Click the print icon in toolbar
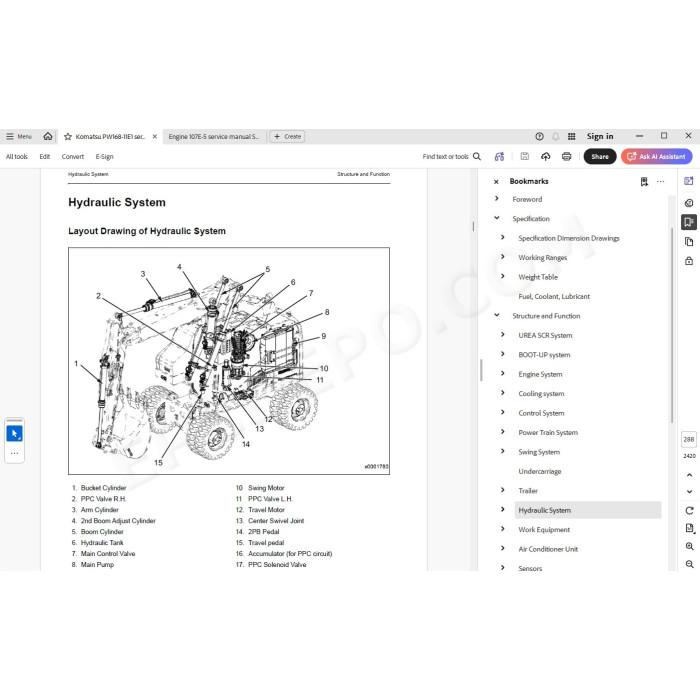The height and width of the screenshot is (700, 700). pyautogui.click(x=567, y=156)
